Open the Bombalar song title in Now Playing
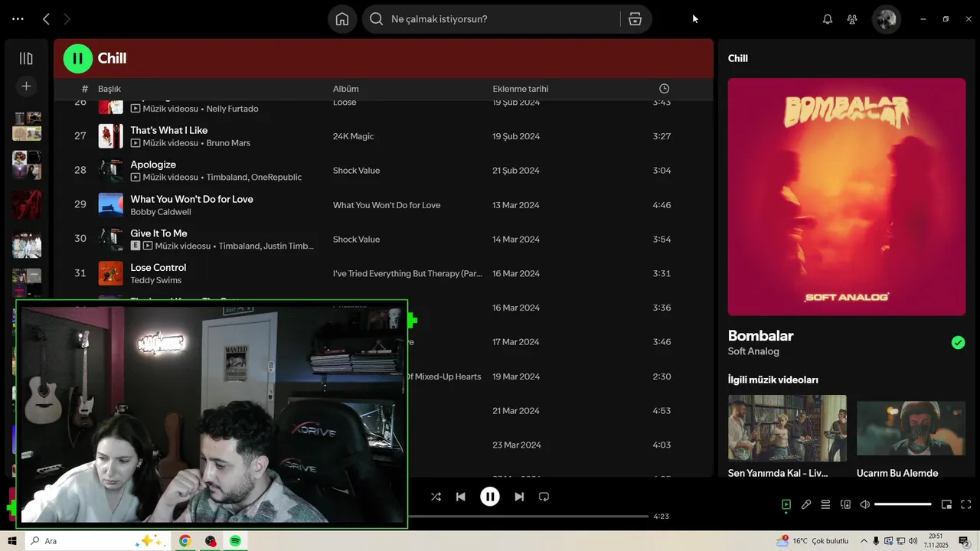 point(760,335)
